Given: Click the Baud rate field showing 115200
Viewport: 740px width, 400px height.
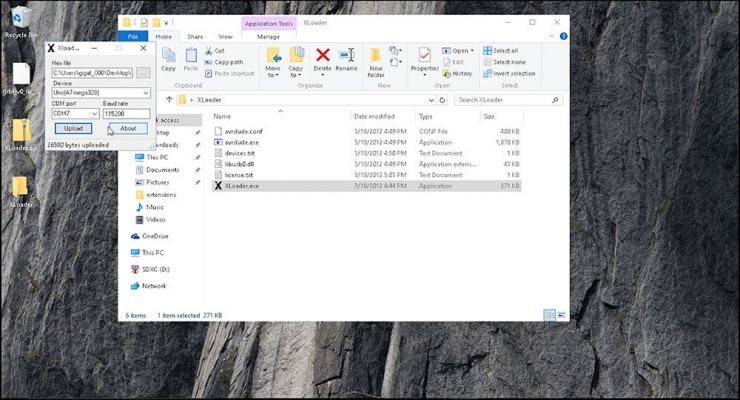Looking at the screenshot, I should pyautogui.click(x=126, y=114).
